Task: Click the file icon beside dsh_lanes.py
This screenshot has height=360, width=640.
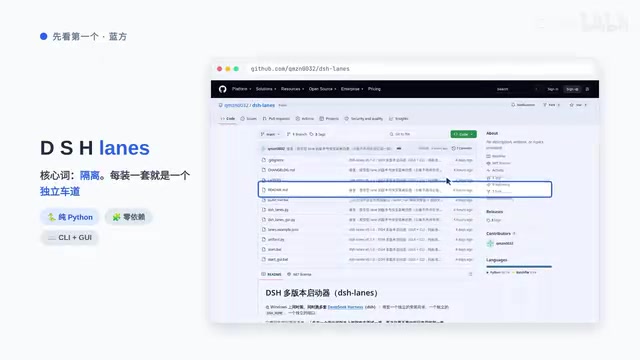Action: click(x=264, y=210)
